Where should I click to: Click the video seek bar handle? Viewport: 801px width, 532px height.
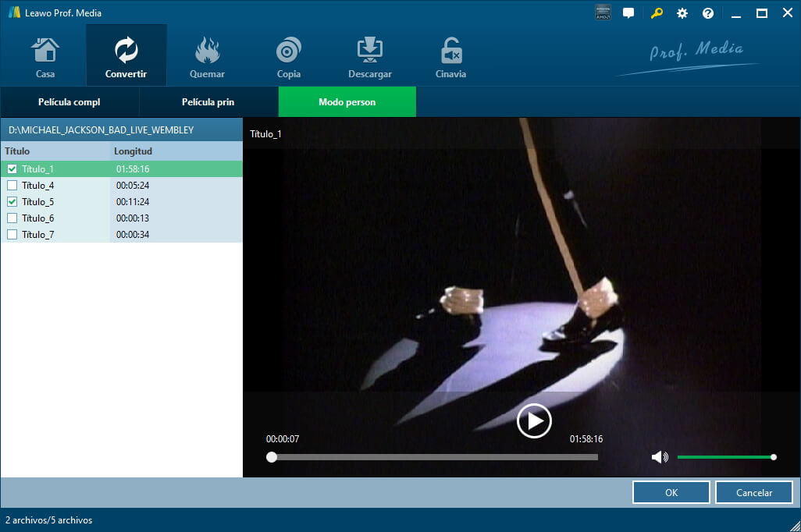click(x=272, y=457)
